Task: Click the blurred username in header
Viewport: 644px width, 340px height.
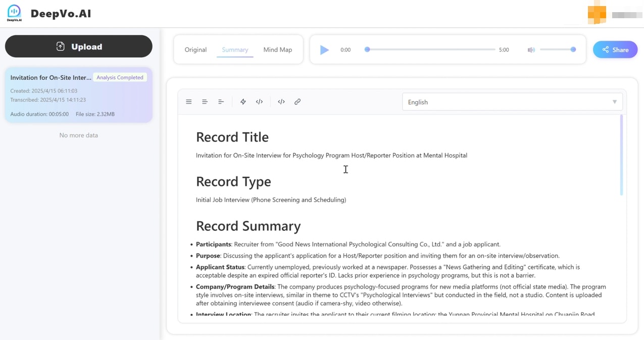Action: [x=627, y=15]
